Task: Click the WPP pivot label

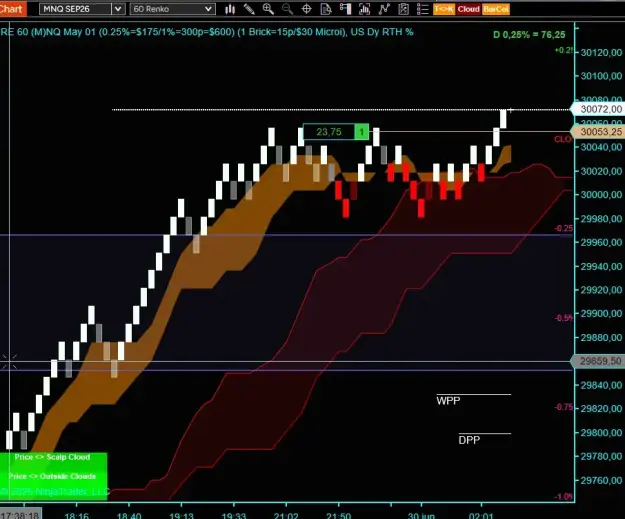Action: point(448,401)
